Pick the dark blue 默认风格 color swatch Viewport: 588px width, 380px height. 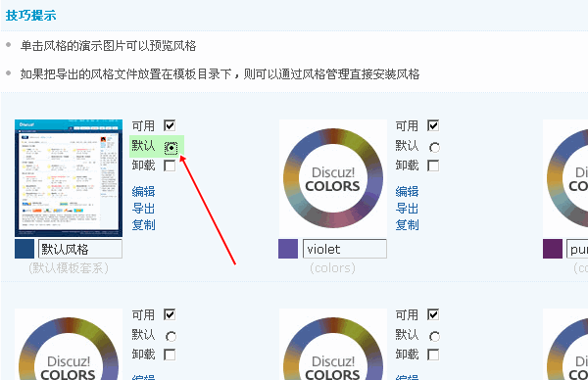tap(24, 249)
